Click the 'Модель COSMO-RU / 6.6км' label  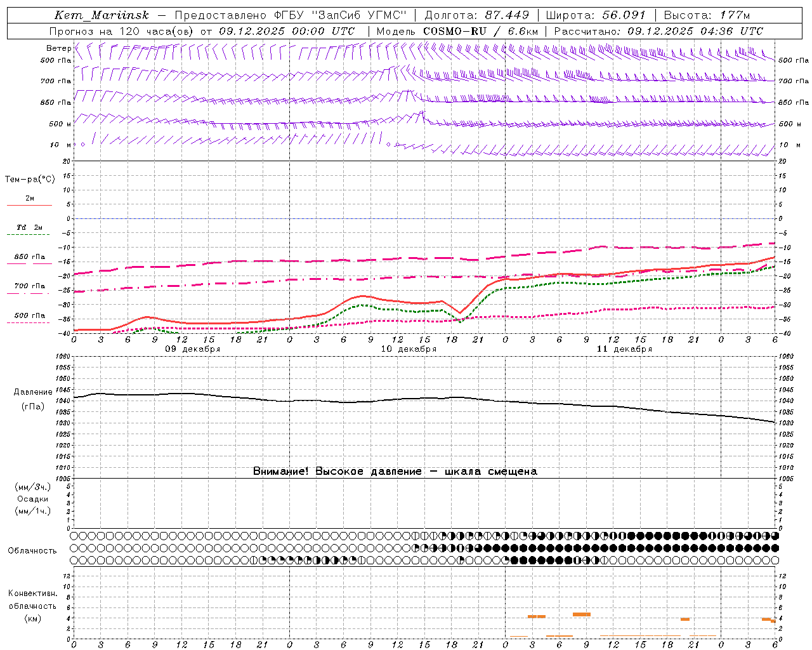(x=457, y=31)
